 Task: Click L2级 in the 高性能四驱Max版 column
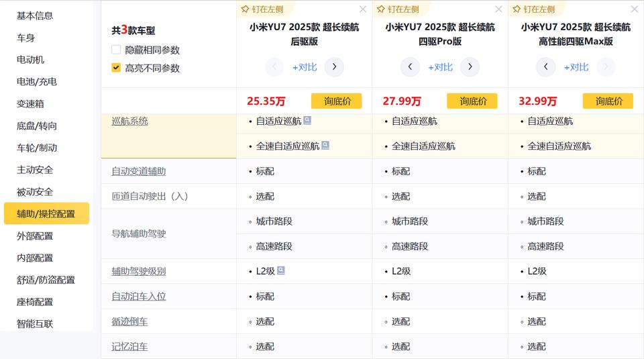[x=537, y=271]
